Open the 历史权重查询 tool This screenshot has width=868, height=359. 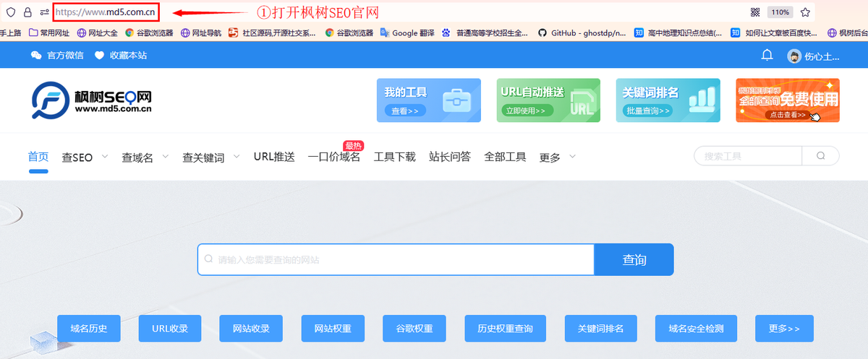pos(506,329)
